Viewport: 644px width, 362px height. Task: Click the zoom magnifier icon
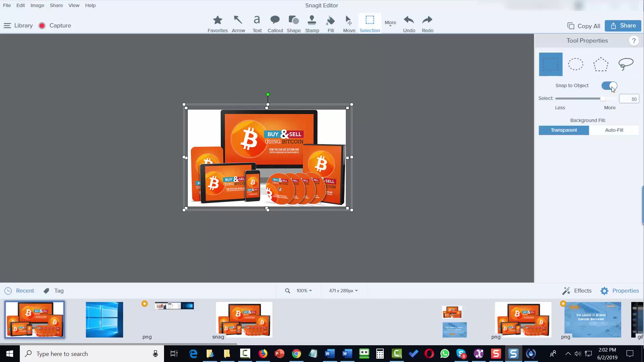287,291
